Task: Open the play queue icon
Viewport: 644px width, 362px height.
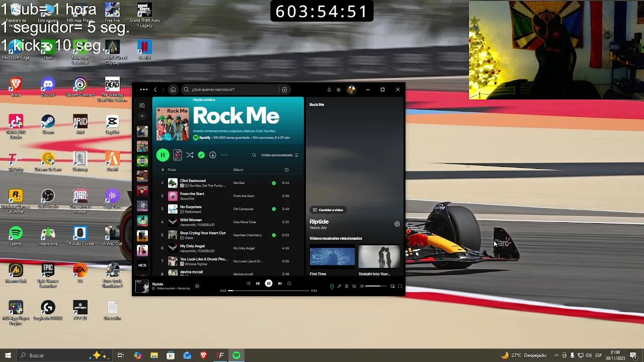Action: 347,286
